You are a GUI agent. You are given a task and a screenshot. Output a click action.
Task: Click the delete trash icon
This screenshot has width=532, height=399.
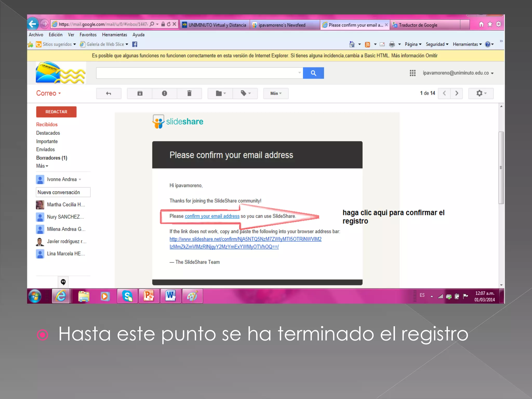click(189, 94)
